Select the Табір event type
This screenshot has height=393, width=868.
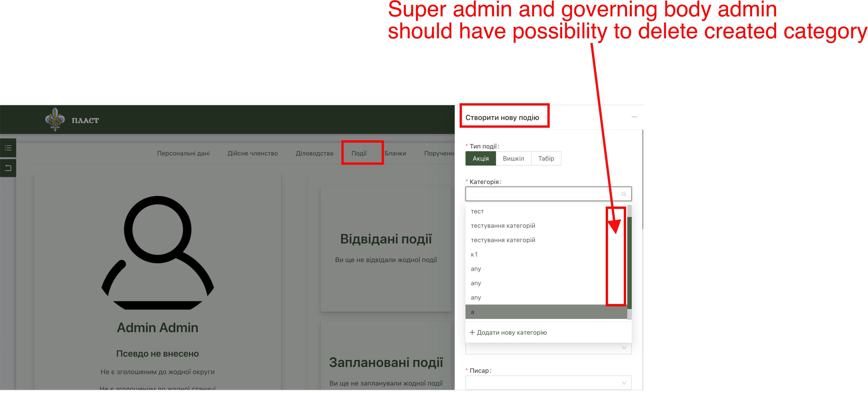coord(546,158)
